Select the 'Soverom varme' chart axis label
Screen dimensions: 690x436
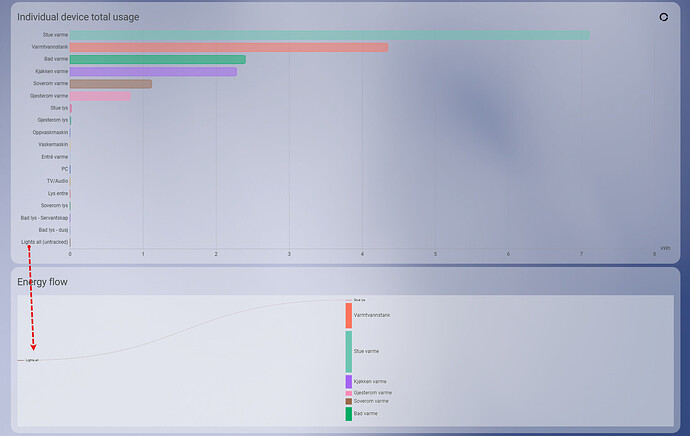[51, 83]
